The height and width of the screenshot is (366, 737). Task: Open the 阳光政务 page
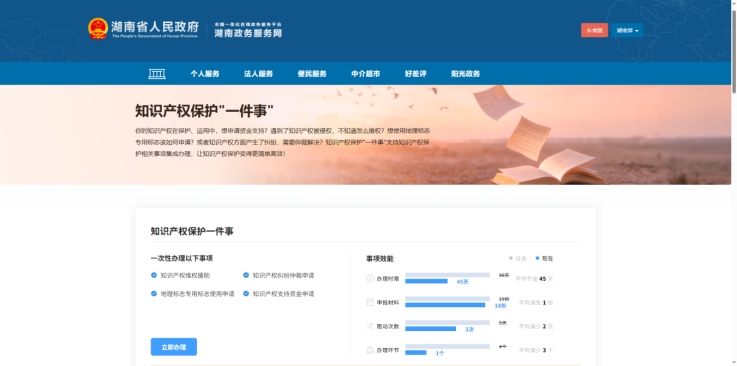click(466, 74)
